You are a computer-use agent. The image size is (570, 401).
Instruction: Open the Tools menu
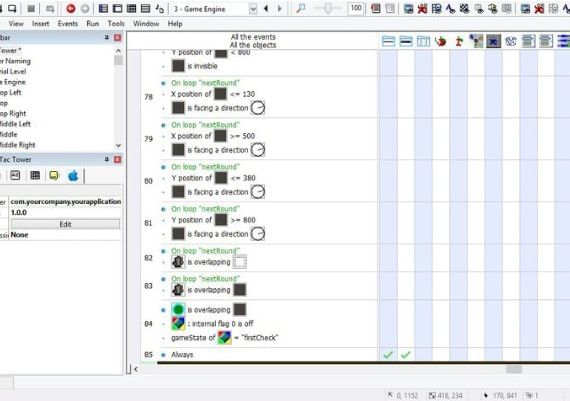(x=116, y=24)
